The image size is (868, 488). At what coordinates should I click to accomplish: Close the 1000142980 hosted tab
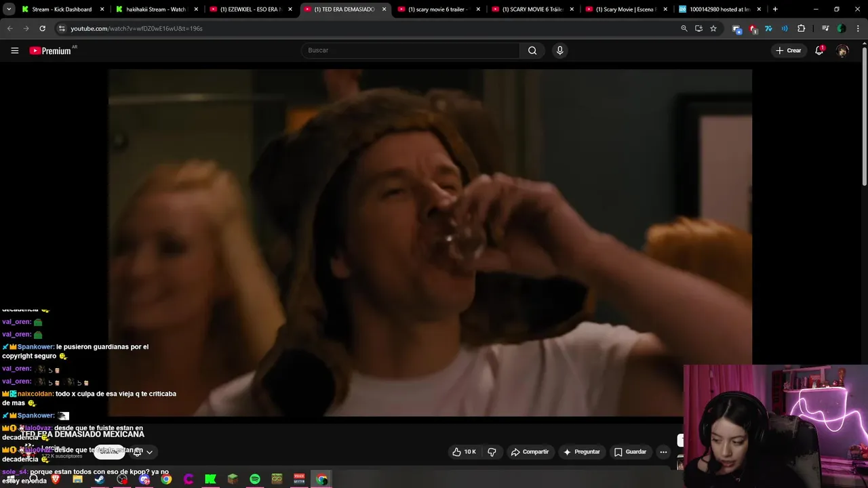759,9
